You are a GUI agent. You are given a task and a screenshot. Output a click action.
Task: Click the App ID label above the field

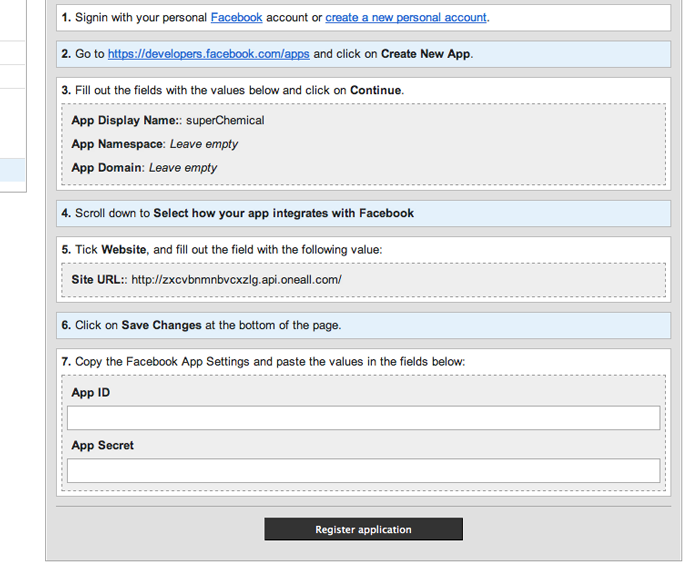91,393
